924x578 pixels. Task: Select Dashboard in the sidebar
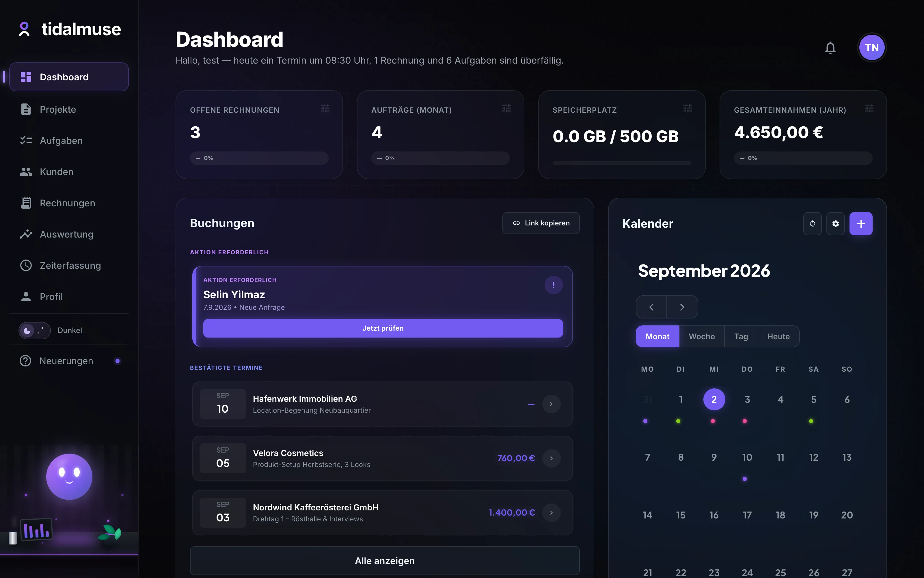[69, 77]
